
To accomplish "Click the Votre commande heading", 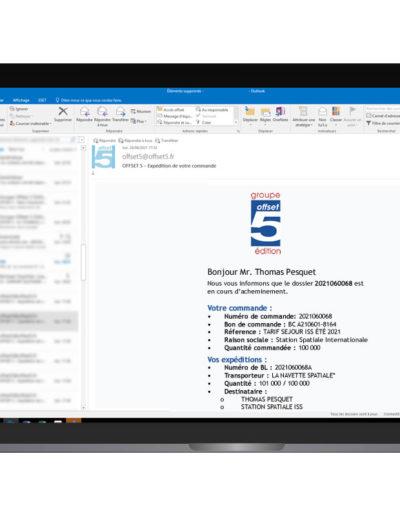I will pyautogui.click(x=239, y=308).
